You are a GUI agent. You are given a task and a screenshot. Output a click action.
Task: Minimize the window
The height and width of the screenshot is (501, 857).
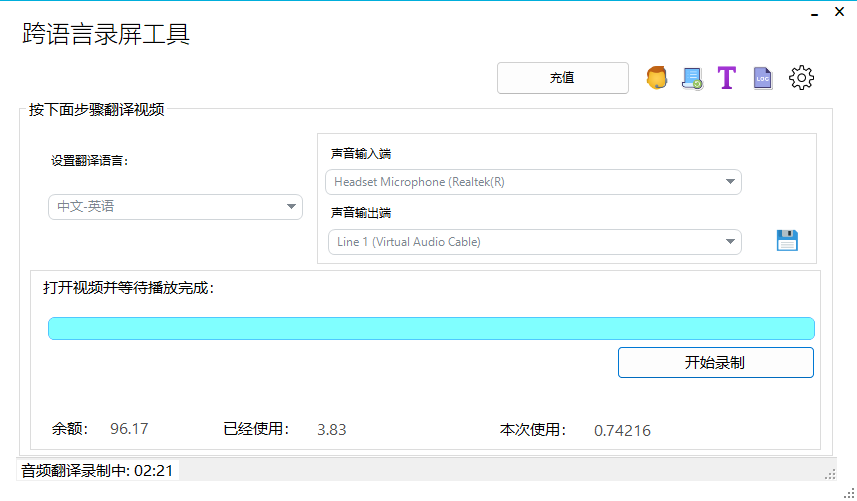[x=814, y=13]
